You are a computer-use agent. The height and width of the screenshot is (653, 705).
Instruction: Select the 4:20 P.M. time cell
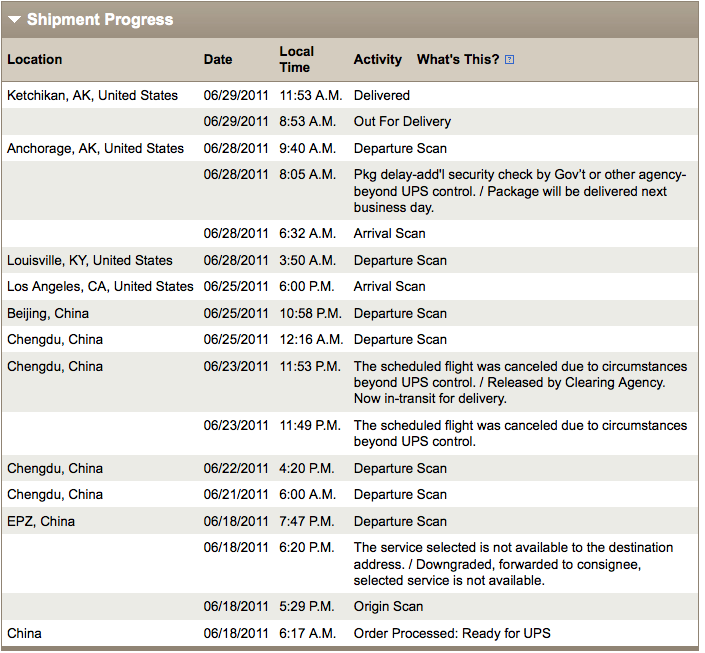[x=307, y=469]
